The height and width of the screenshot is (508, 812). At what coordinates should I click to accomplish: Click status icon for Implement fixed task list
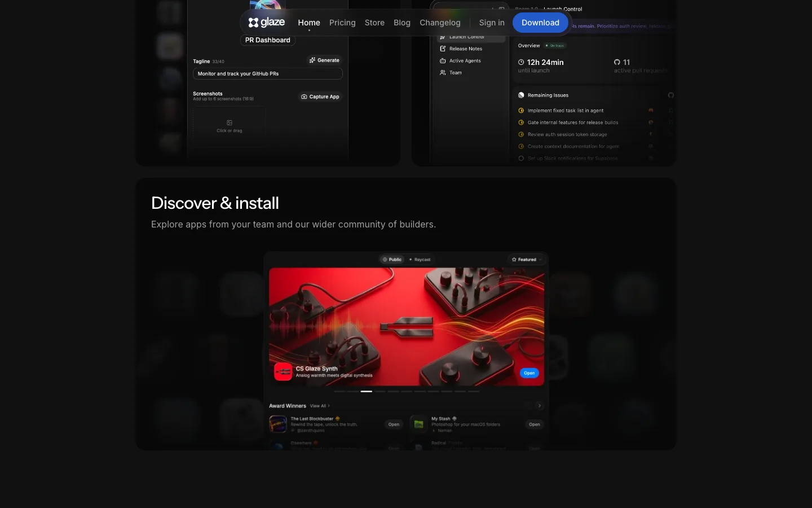tap(521, 111)
